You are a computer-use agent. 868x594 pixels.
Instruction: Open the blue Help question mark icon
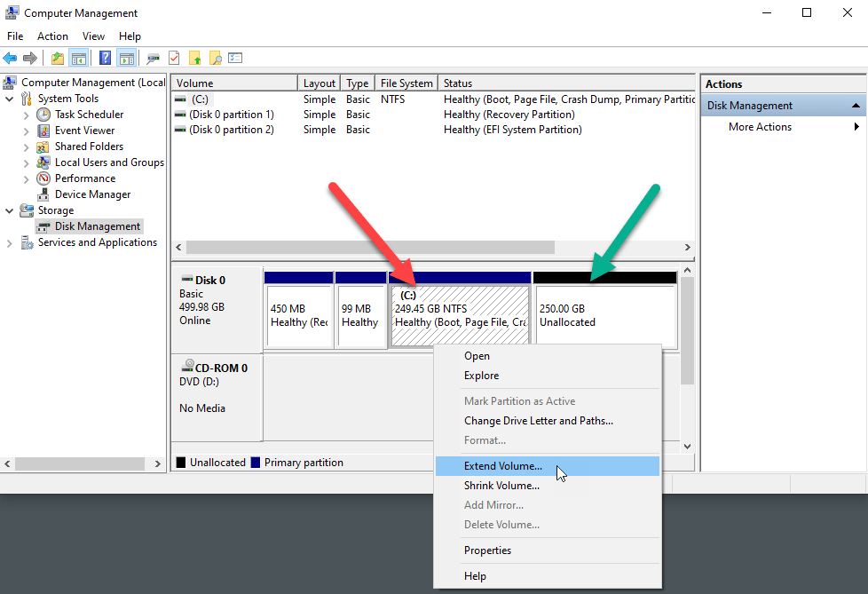pos(105,59)
